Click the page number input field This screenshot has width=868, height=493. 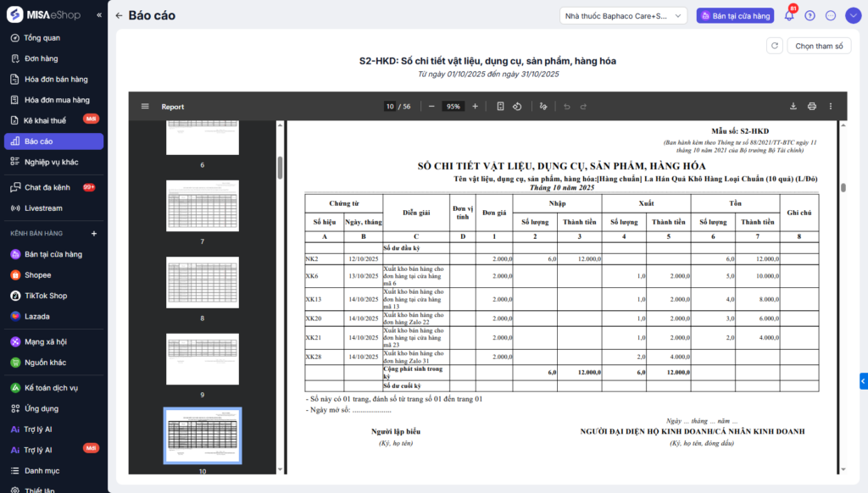(390, 106)
